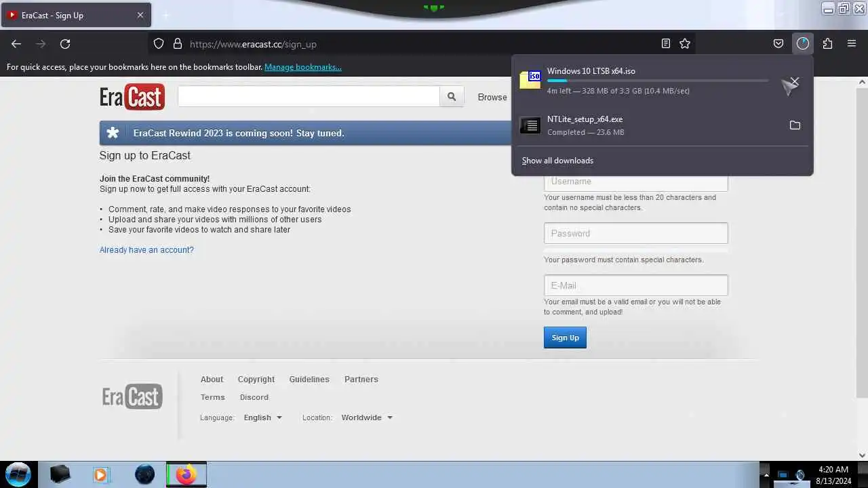Click Show all downloads
Viewport: 868px width, 488px height.
click(557, 161)
